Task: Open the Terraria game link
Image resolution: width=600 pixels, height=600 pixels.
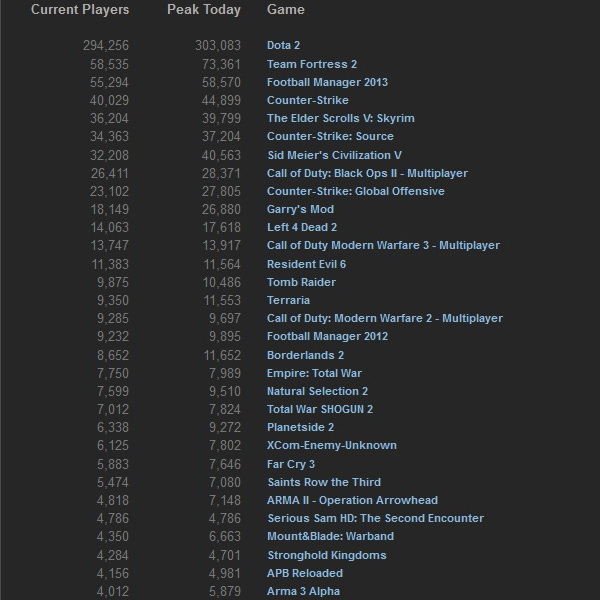Action: (x=288, y=300)
